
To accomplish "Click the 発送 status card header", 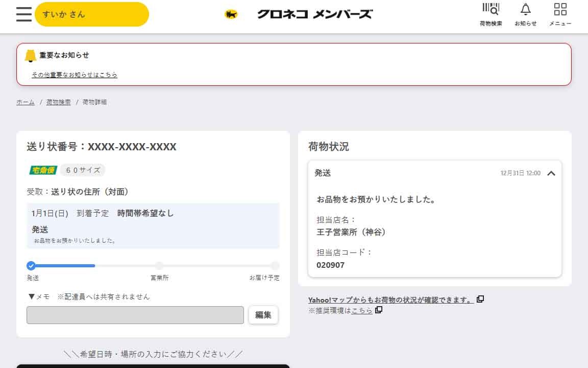I will pyautogui.click(x=435, y=173).
